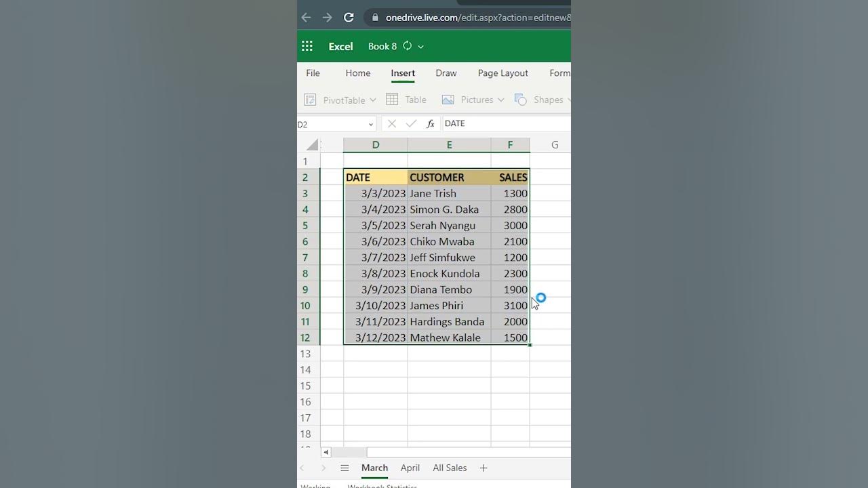Select column D header

click(x=376, y=144)
